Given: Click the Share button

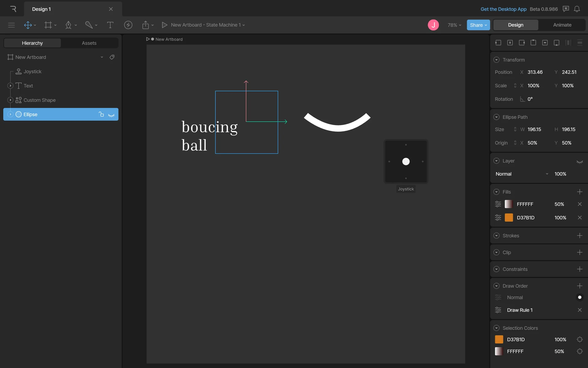Looking at the screenshot, I should coord(478,25).
